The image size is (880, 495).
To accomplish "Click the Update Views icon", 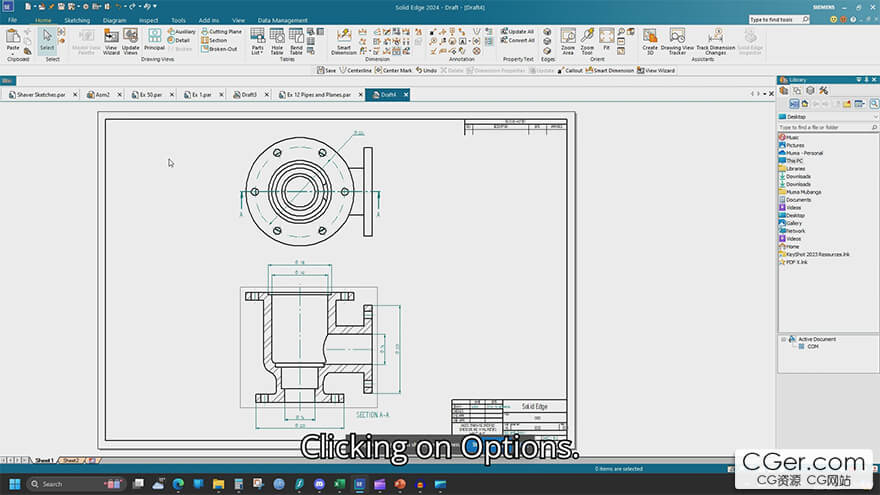I will click(131, 40).
